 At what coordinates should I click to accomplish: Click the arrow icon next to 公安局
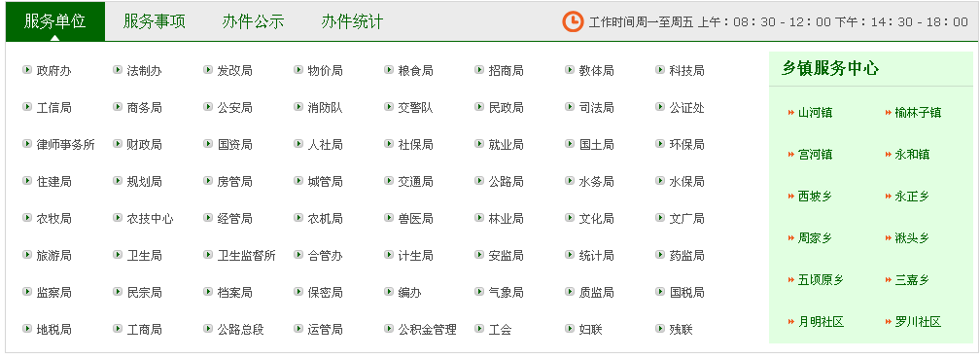click(208, 107)
